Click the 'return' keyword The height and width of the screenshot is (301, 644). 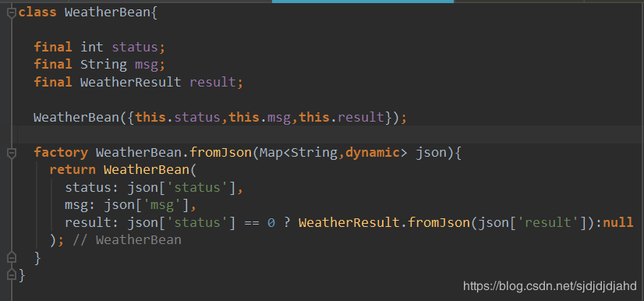pos(73,169)
